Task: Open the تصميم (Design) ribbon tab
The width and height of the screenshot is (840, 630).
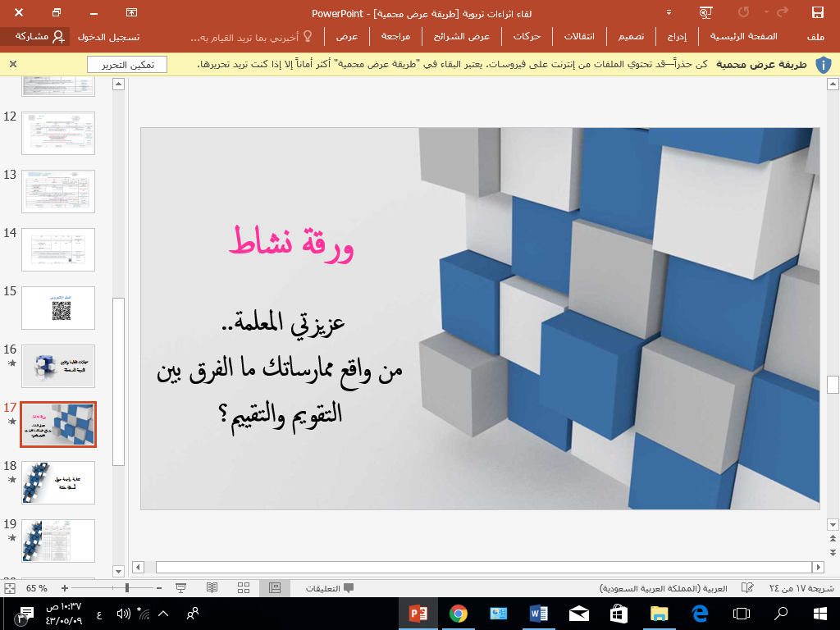Action: click(x=631, y=37)
